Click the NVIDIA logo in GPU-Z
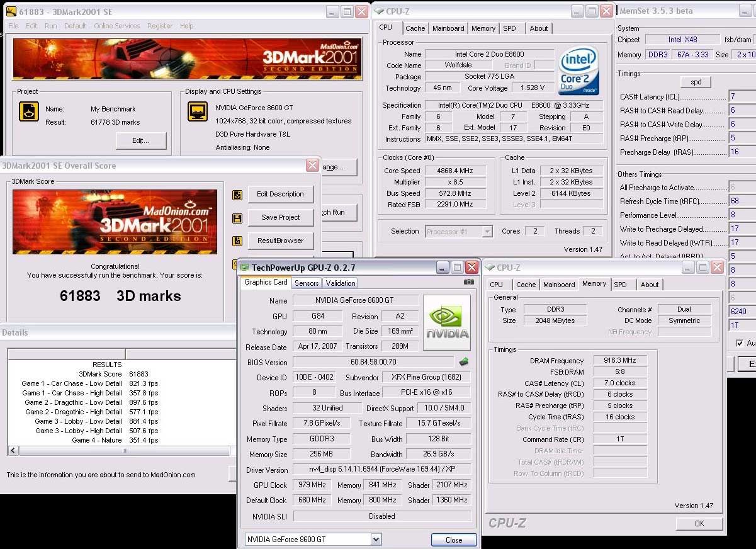 (447, 322)
